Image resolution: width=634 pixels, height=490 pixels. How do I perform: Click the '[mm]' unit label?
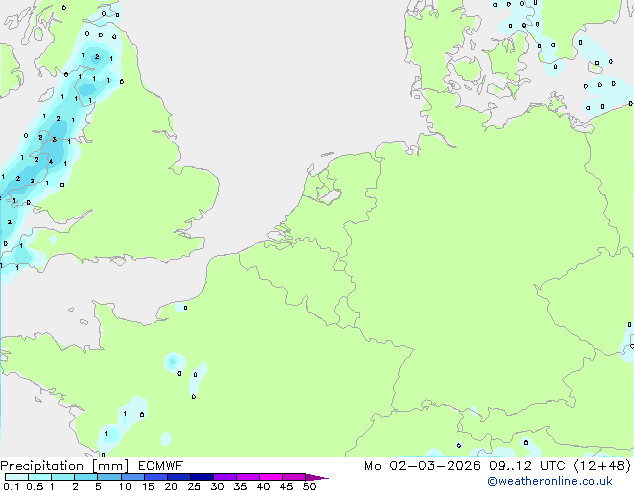[x=110, y=466]
